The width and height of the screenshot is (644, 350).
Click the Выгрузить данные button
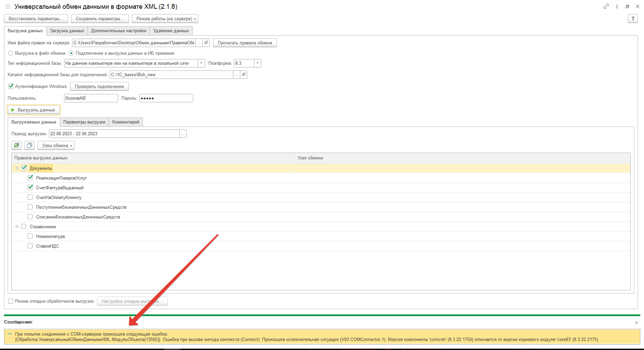coord(34,110)
